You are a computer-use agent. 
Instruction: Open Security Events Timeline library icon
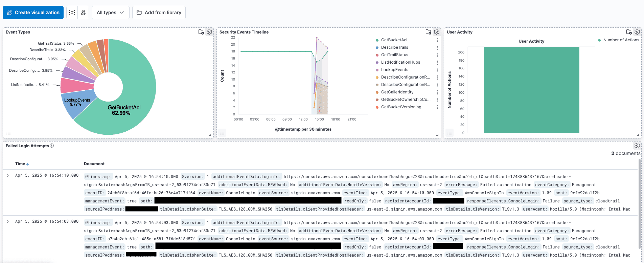tap(428, 32)
